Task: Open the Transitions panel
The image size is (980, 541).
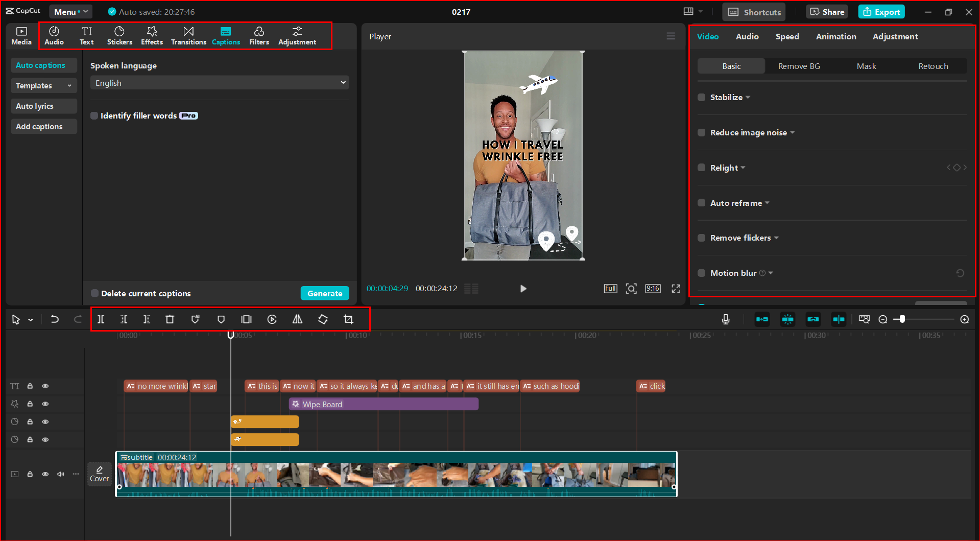Action: tap(188, 35)
